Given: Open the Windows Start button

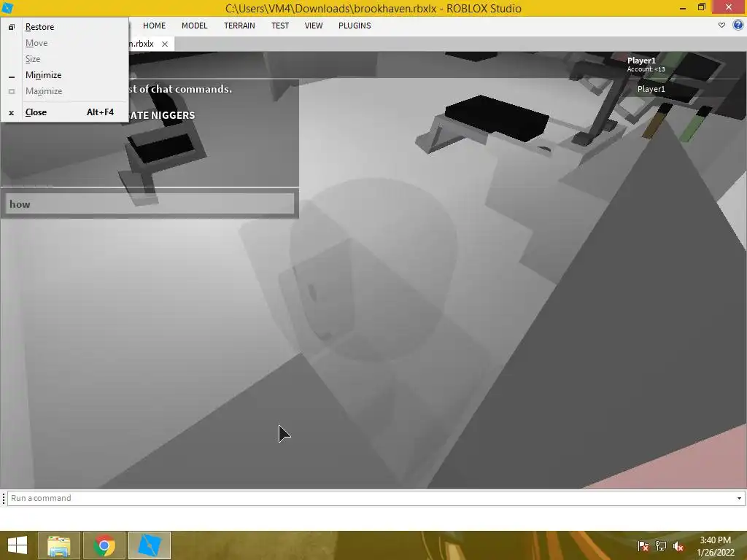Looking at the screenshot, I should pos(18,545).
